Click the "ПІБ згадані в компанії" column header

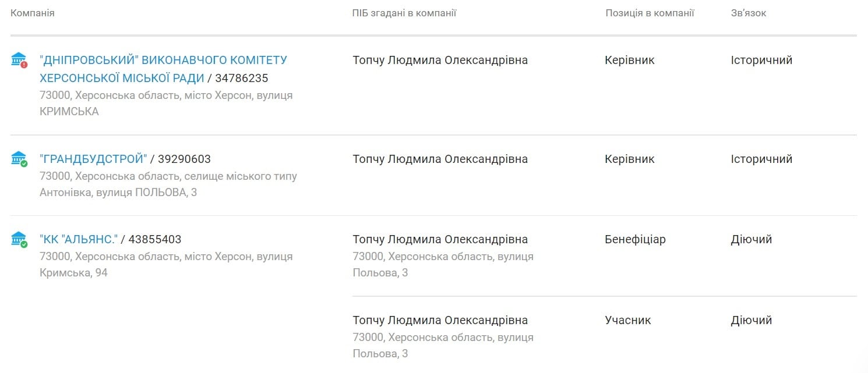click(404, 13)
